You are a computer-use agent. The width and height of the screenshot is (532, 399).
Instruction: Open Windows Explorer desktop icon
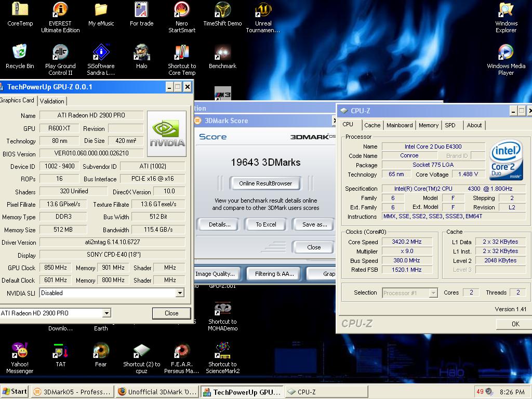[506, 16]
